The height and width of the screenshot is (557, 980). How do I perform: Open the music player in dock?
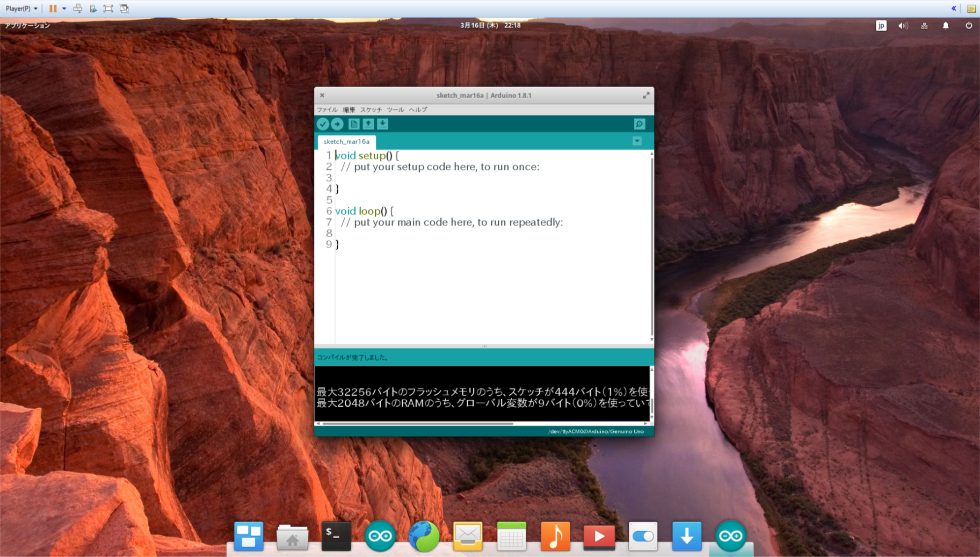555,536
